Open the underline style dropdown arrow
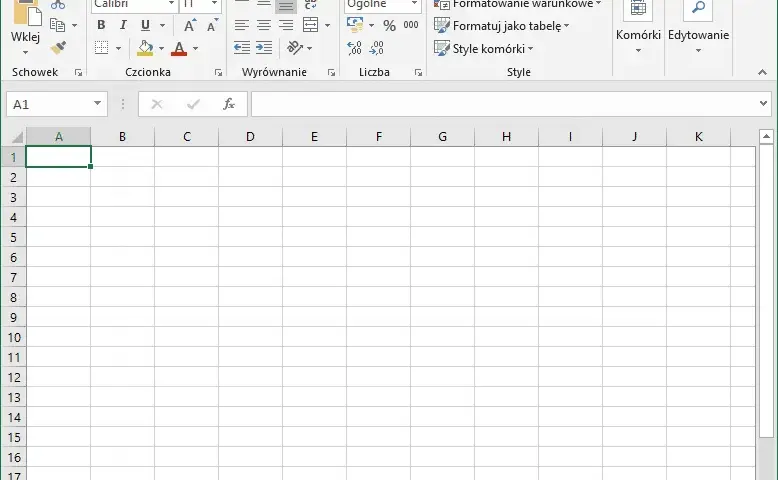The height and width of the screenshot is (480, 778). point(162,25)
